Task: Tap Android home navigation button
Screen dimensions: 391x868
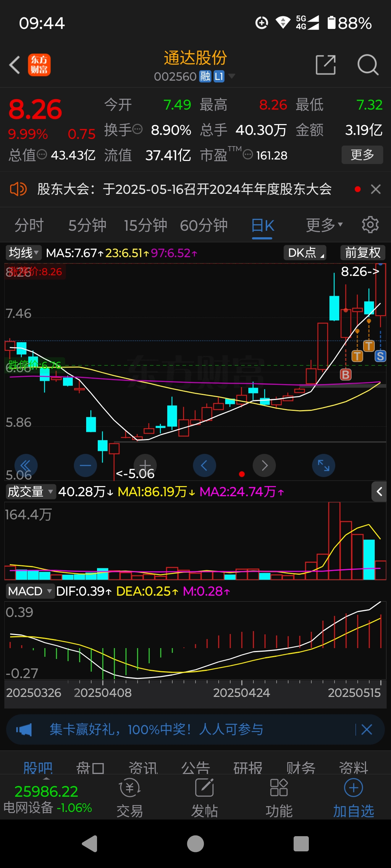Action: 195,844
